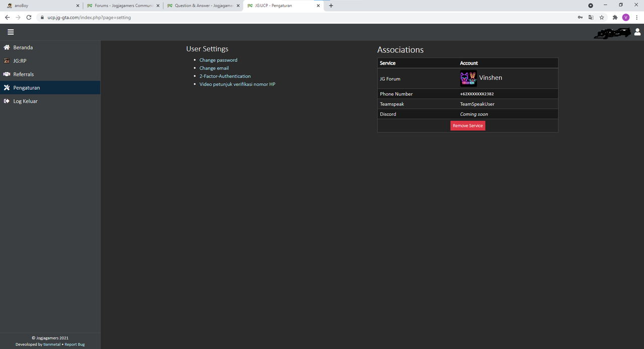Toggle the hamburger sidebar menu icon
The width and height of the screenshot is (644, 349).
pyautogui.click(x=11, y=32)
